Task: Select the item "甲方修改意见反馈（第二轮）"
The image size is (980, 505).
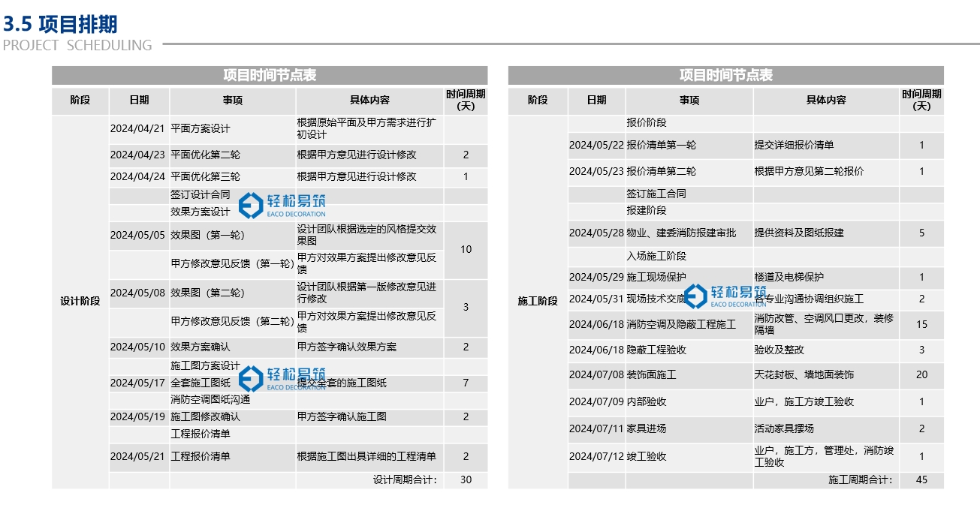Action: (233, 322)
